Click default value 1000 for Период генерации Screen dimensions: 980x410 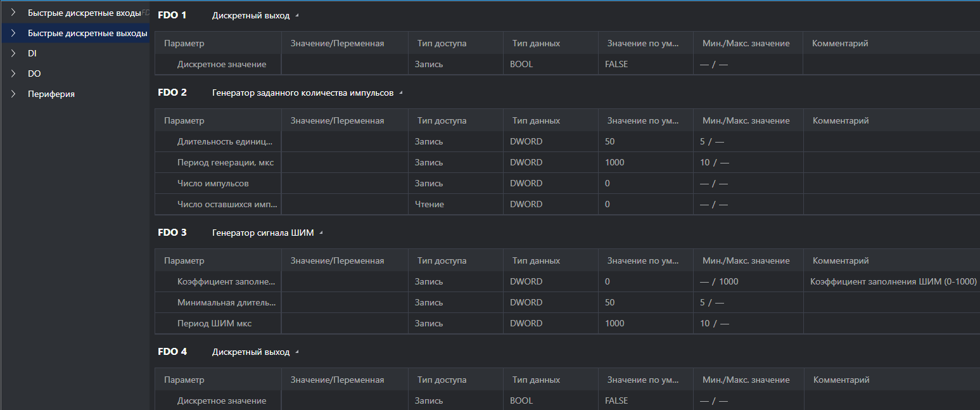[x=646, y=162]
